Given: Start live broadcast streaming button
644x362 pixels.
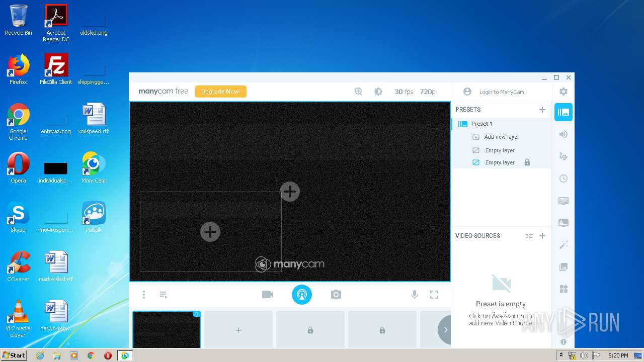Looking at the screenshot, I should pos(302,295).
